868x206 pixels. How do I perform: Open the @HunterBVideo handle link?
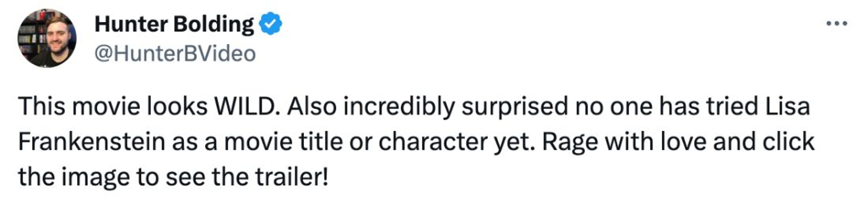175,54
